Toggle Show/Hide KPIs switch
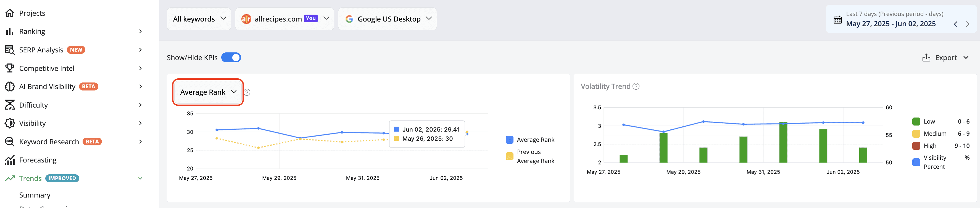 pos(231,58)
